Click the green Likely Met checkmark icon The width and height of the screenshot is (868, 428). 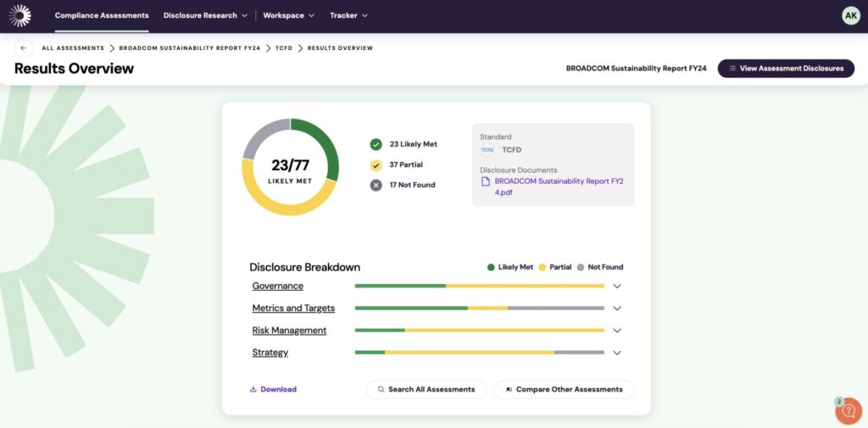[x=376, y=144]
